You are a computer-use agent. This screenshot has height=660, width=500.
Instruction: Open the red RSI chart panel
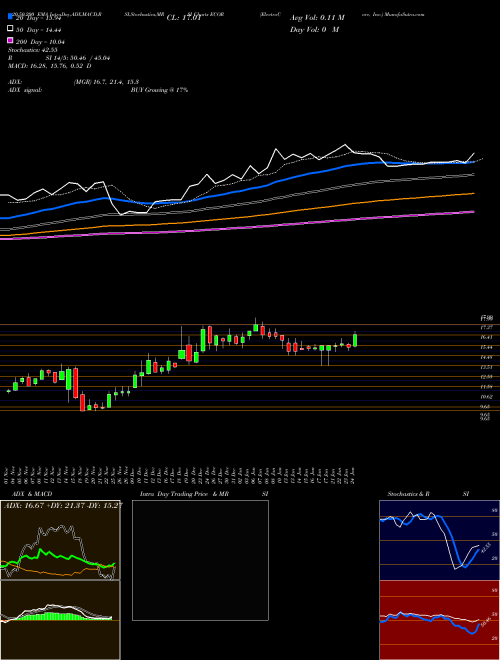pos(439,620)
